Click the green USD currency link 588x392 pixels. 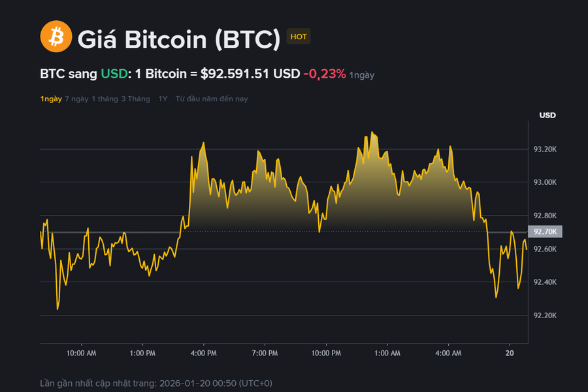pos(114,74)
